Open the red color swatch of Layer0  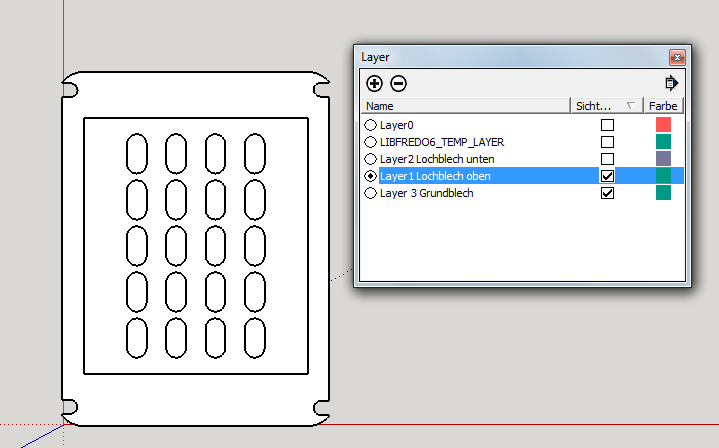point(663,125)
